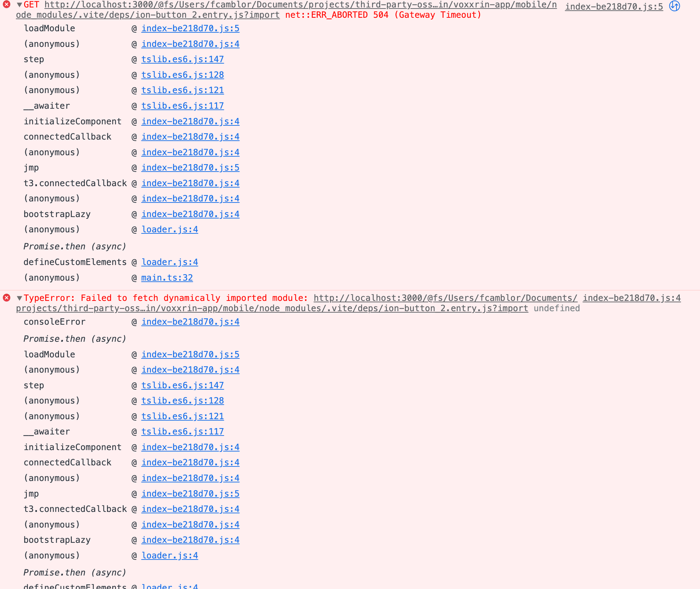
Task: Click the blue network reload icon
Action: 674,6
